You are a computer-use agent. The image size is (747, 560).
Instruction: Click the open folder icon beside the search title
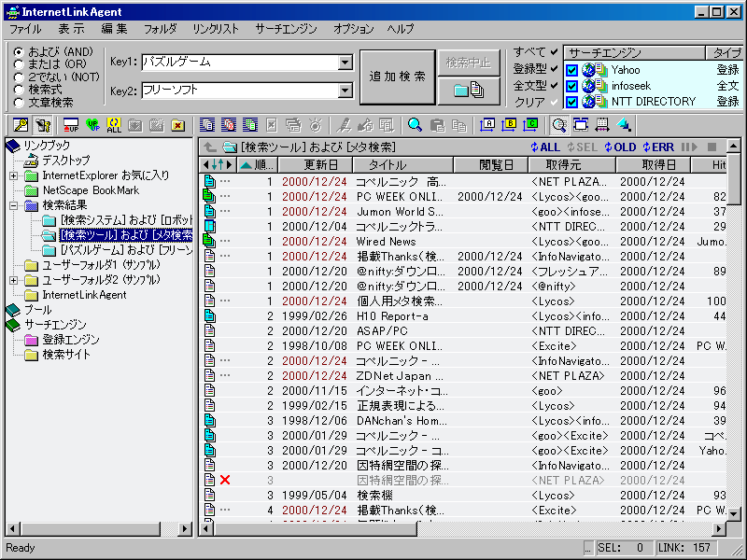(230, 147)
